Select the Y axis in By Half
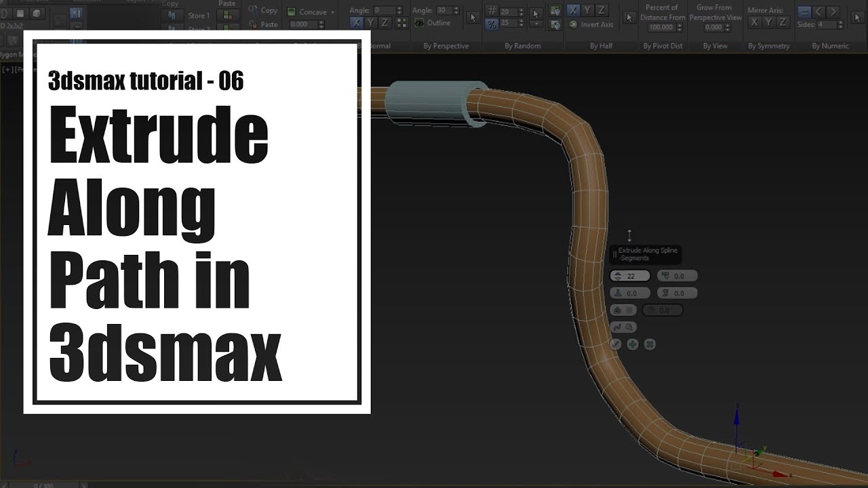The width and height of the screenshot is (868, 488). 587,10
